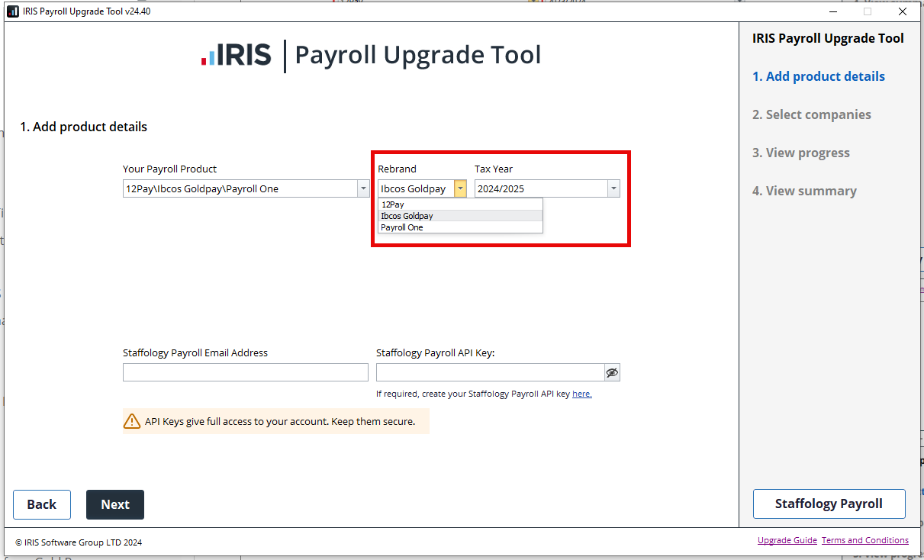Click the Staffology Payroll Email Address field
Screen dimensions: 924x560
(246, 372)
